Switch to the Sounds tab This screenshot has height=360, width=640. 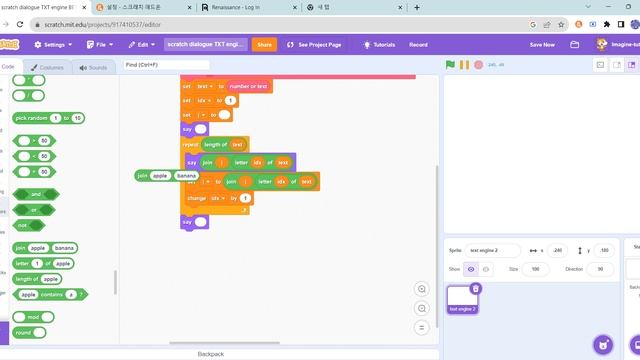coord(93,67)
